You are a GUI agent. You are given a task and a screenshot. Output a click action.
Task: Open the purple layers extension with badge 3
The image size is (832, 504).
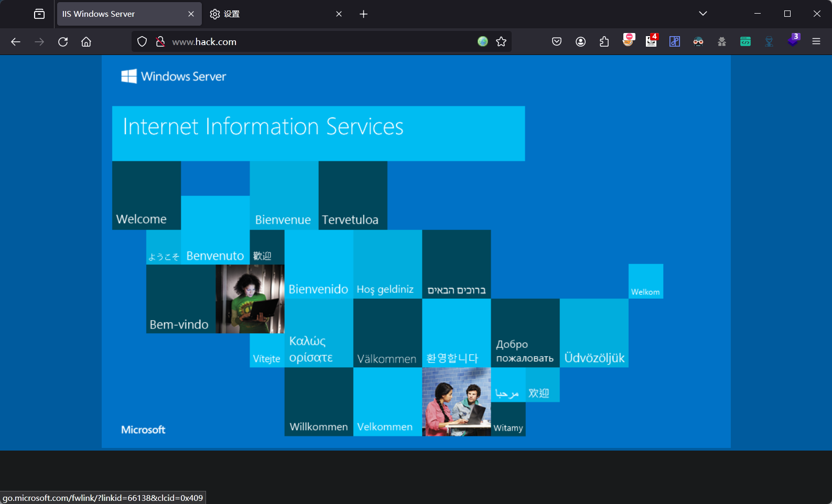[794, 40]
